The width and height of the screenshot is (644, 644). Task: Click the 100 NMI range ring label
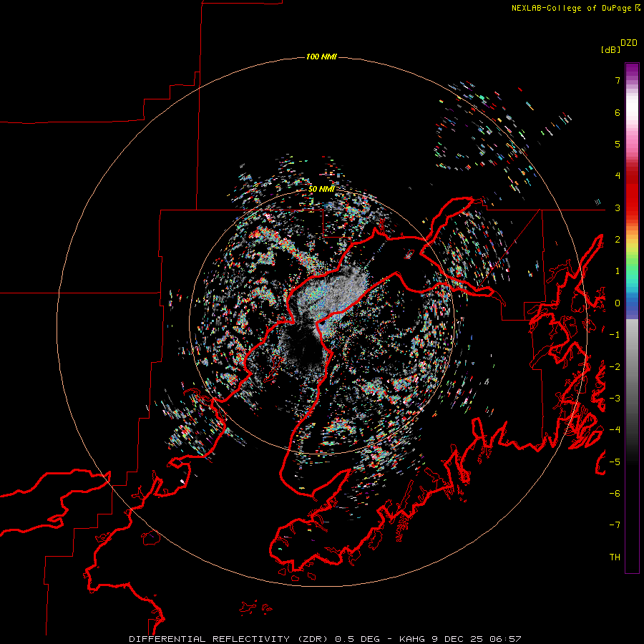coord(321,57)
